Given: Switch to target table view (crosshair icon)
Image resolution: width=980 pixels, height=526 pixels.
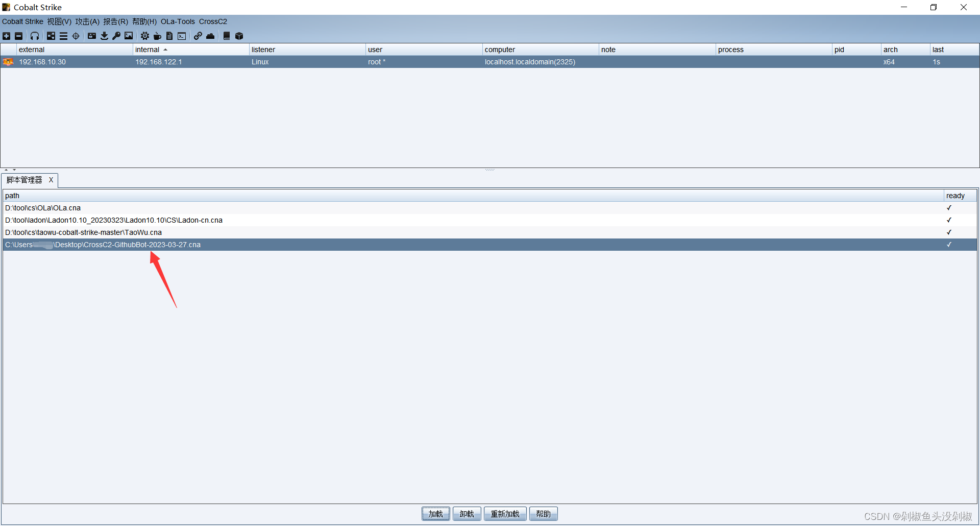Looking at the screenshot, I should 76,36.
